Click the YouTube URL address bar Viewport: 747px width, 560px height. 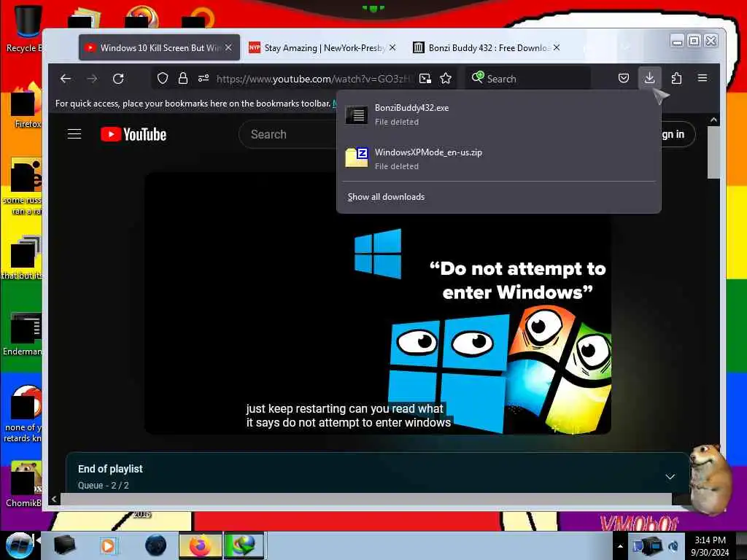click(x=314, y=79)
